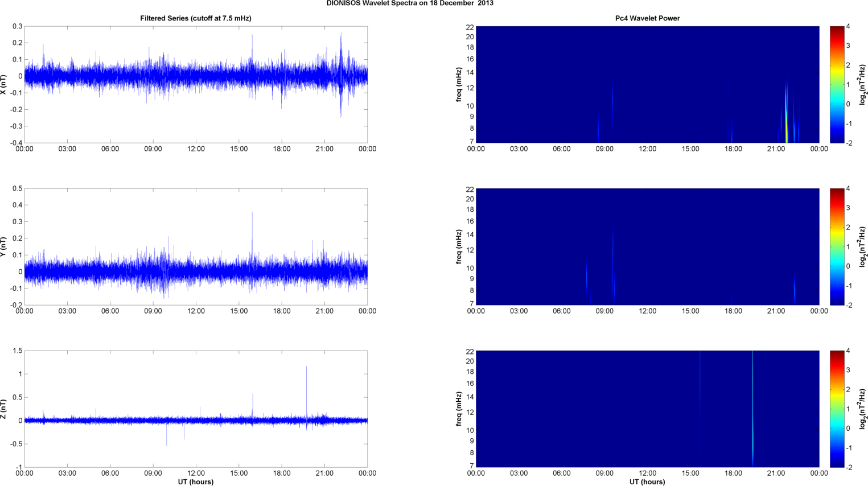868x486 pixels.
Task: Click freq (mHz) label of middle spectrogram
Action: coord(459,246)
